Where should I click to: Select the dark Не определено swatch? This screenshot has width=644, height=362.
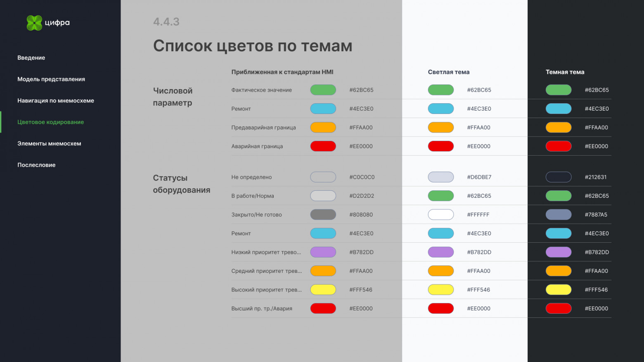coord(559,177)
